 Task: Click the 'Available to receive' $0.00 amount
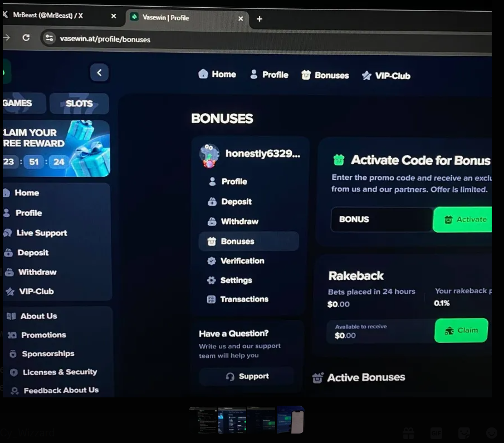pos(345,336)
